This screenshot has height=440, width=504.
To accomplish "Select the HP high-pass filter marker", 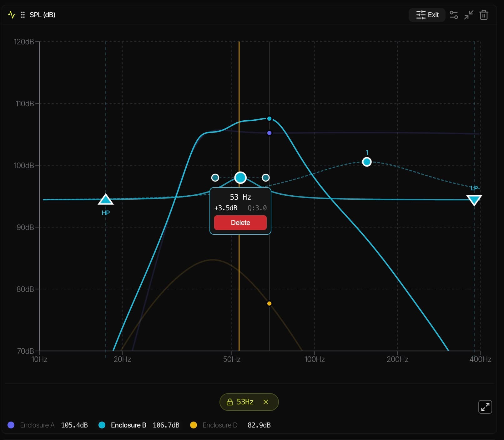I will [106, 200].
